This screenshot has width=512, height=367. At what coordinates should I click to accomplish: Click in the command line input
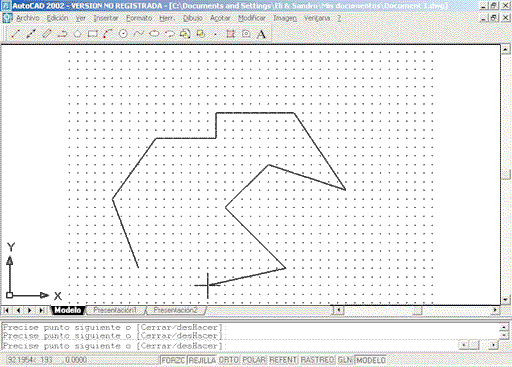point(230,346)
